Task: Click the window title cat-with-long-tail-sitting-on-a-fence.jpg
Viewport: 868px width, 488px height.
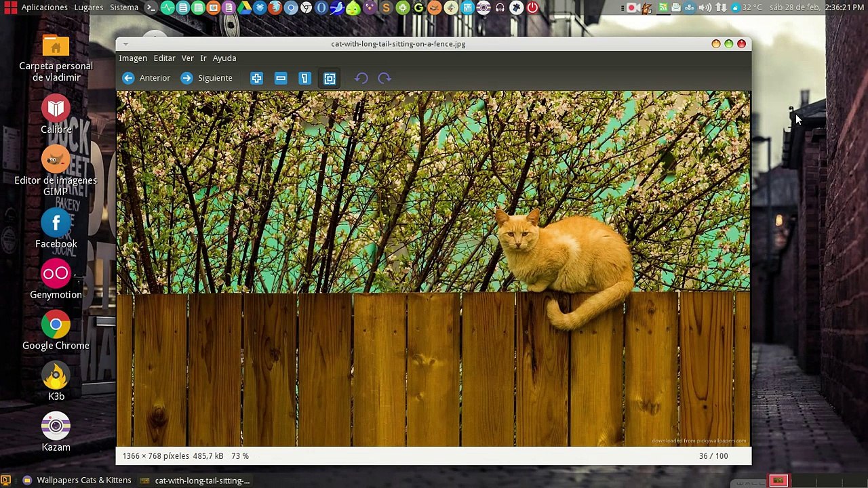Action: point(398,44)
